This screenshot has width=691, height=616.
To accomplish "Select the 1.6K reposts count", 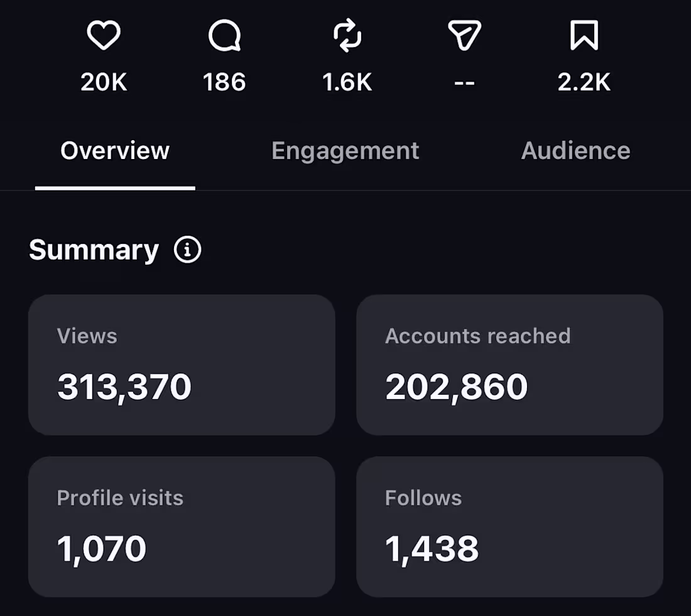I will 347,82.
